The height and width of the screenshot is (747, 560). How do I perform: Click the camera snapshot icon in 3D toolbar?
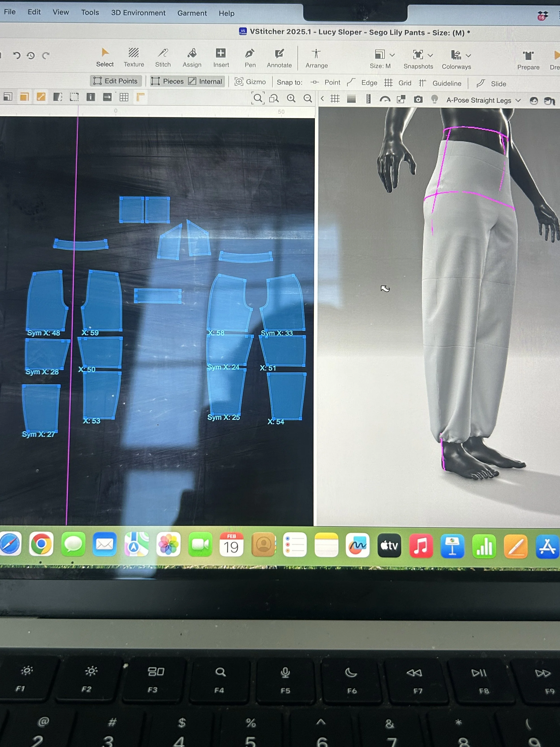[418, 99]
